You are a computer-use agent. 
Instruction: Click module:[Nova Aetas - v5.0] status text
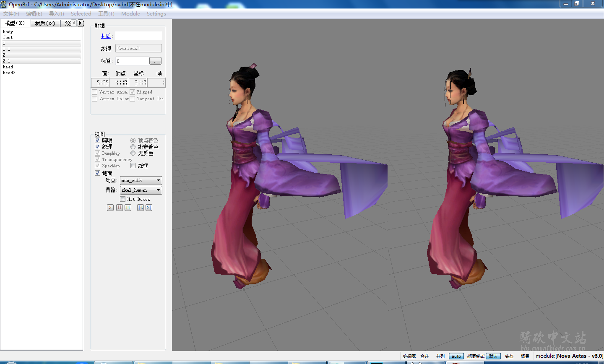point(569,356)
